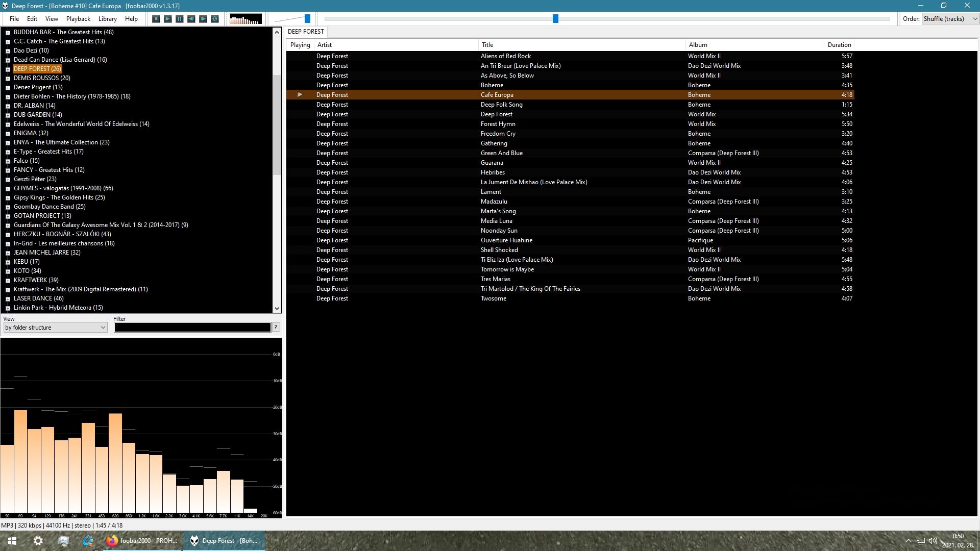Select the track Tres Marias
This screenshot has height=551, width=980.
point(570,279)
